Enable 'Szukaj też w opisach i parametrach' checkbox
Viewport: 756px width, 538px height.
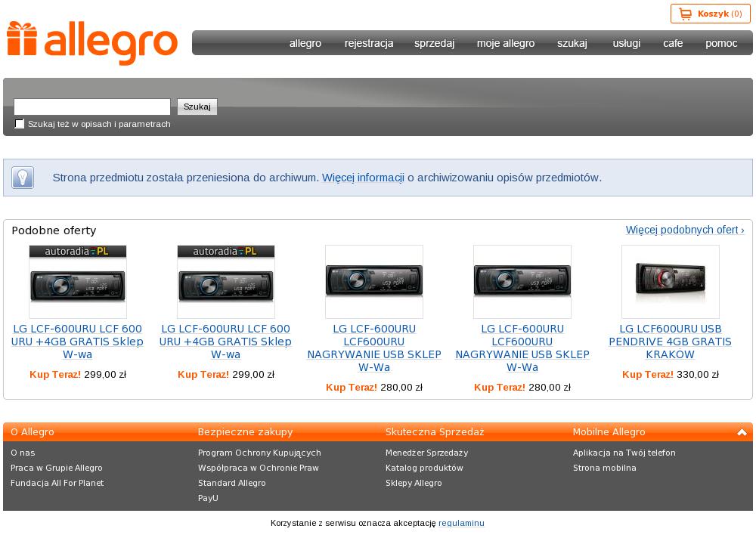point(20,124)
